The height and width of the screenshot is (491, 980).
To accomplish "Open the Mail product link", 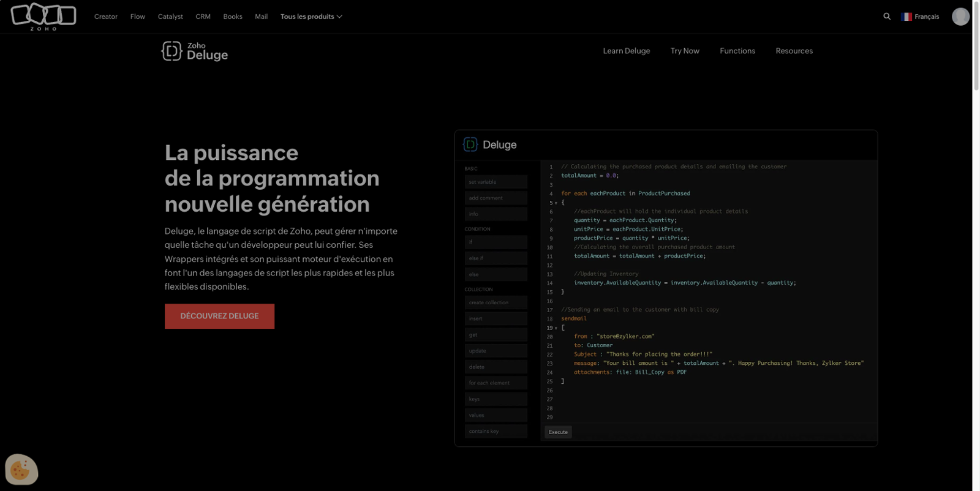I will pos(262,17).
